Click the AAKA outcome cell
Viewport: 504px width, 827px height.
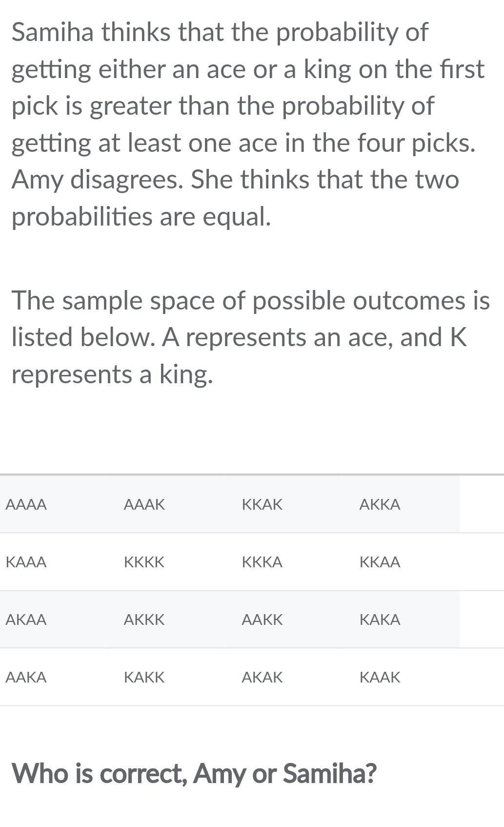pyautogui.click(x=27, y=677)
